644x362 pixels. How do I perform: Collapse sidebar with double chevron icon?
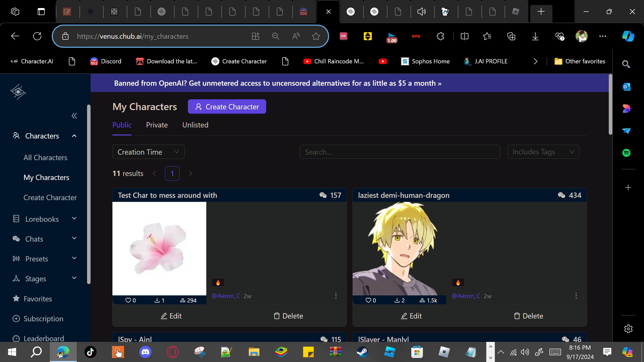coord(74,116)
